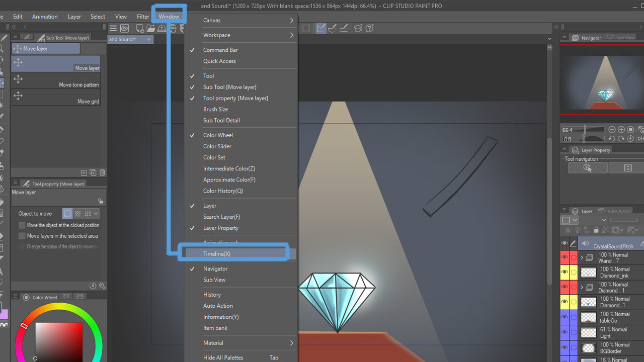
Task: Click Navigator rotate right icon
Action: [x=621, y=139]
